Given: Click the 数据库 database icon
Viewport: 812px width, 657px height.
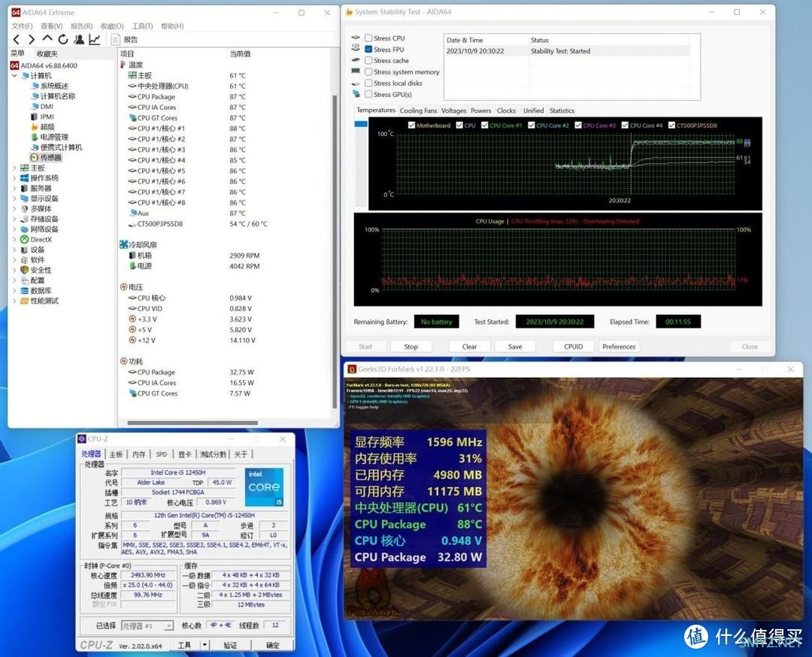Looking at the screenshot, I should [x=24, y=291].
